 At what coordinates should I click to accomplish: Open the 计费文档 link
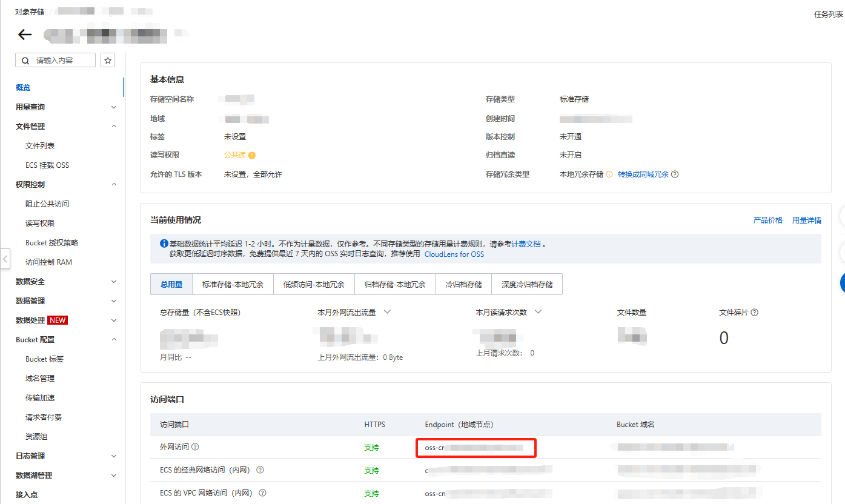(526, 244)
